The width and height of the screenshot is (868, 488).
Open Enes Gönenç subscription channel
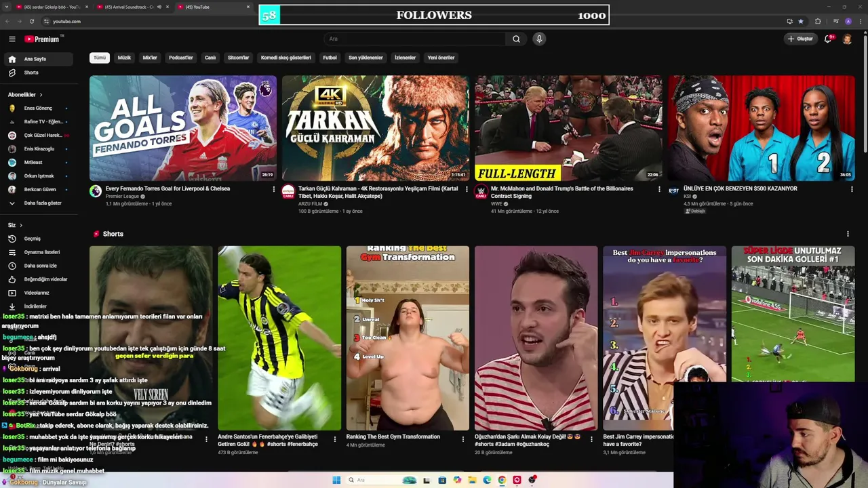pyautogui.click(x=39, y=108)
